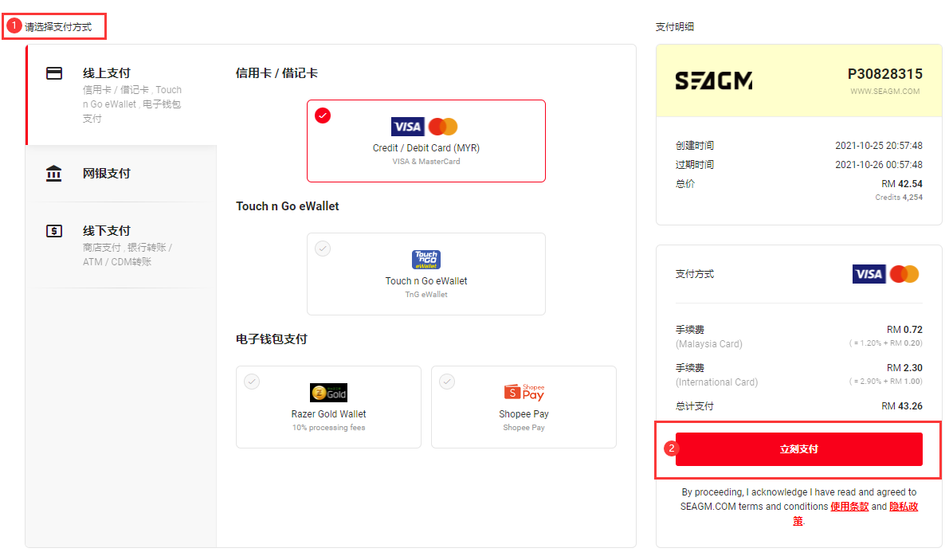The width and height of the screenshot is (949, 560).
Task: Click the SEAGM logo in payment details
Action: pyautogui.click(x=714, y=80)
